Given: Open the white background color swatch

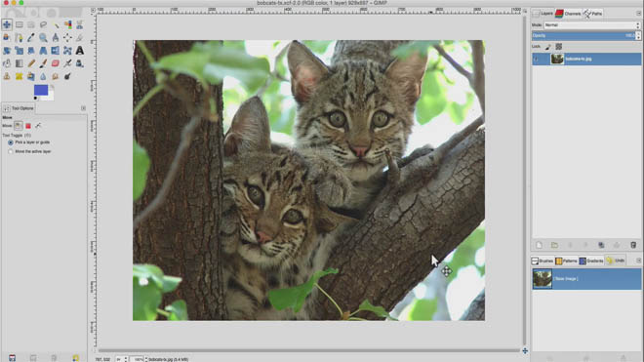Looking at the screenshot, I should (50, 97).
